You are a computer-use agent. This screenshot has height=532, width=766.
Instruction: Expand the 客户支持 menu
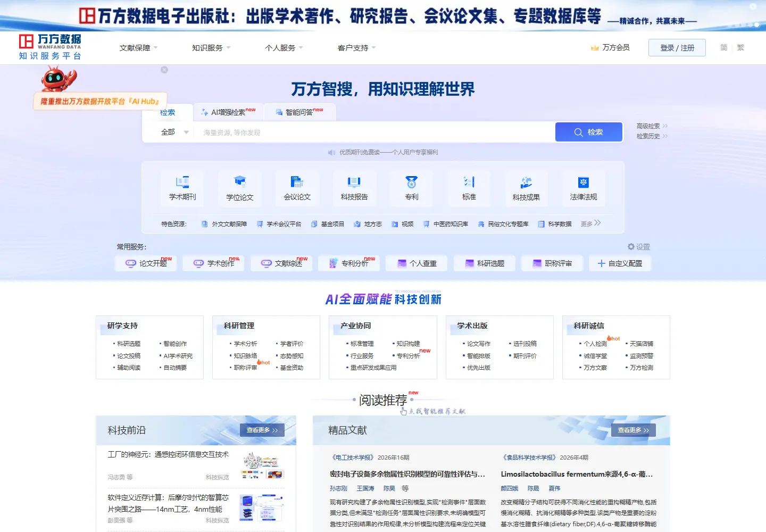point(357,48)
